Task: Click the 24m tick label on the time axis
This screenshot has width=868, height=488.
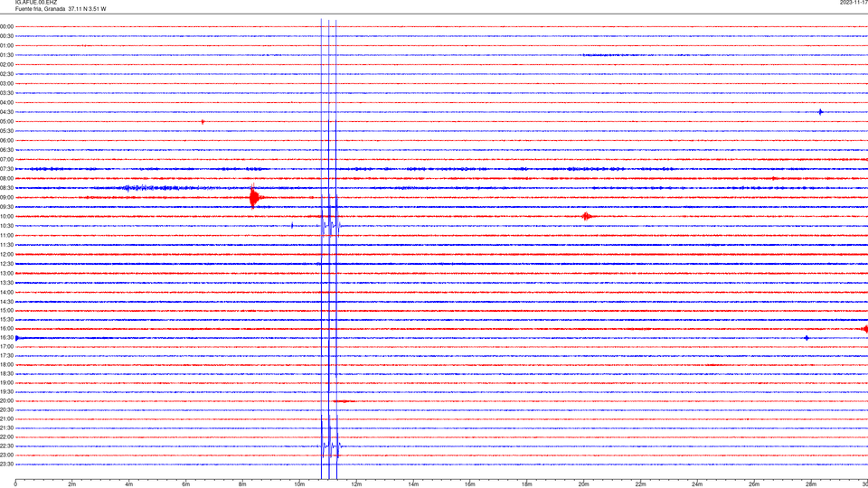Action: [x=697, y=484]
